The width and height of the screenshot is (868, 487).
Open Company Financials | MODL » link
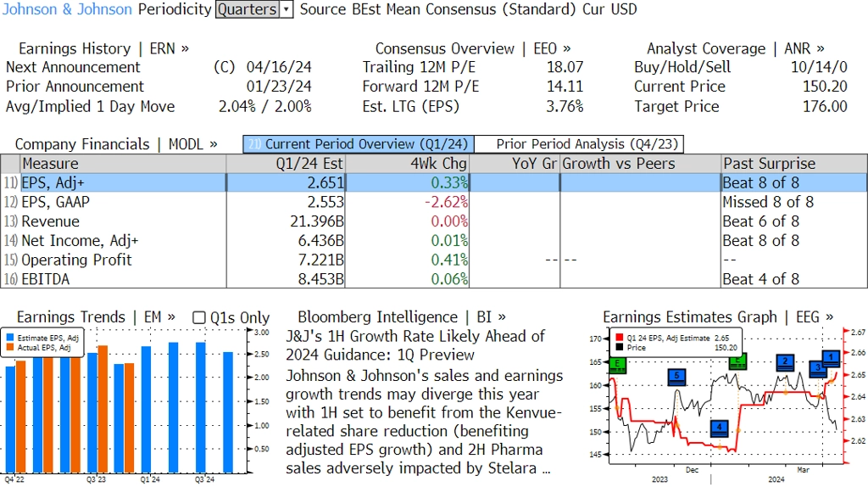point(116,144)
